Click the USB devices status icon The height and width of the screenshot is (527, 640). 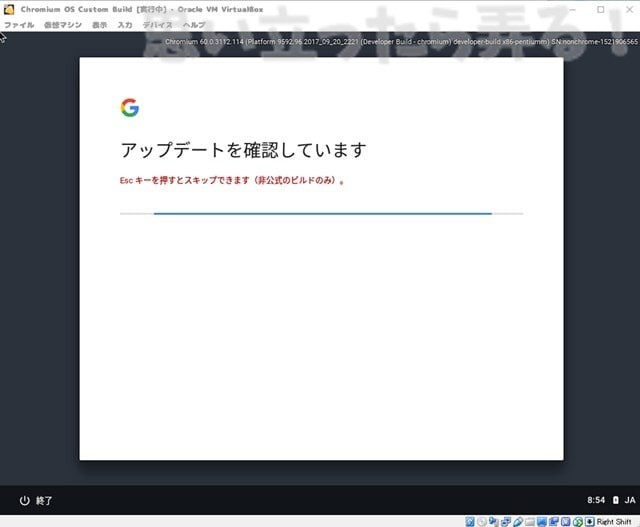point(518,521)
